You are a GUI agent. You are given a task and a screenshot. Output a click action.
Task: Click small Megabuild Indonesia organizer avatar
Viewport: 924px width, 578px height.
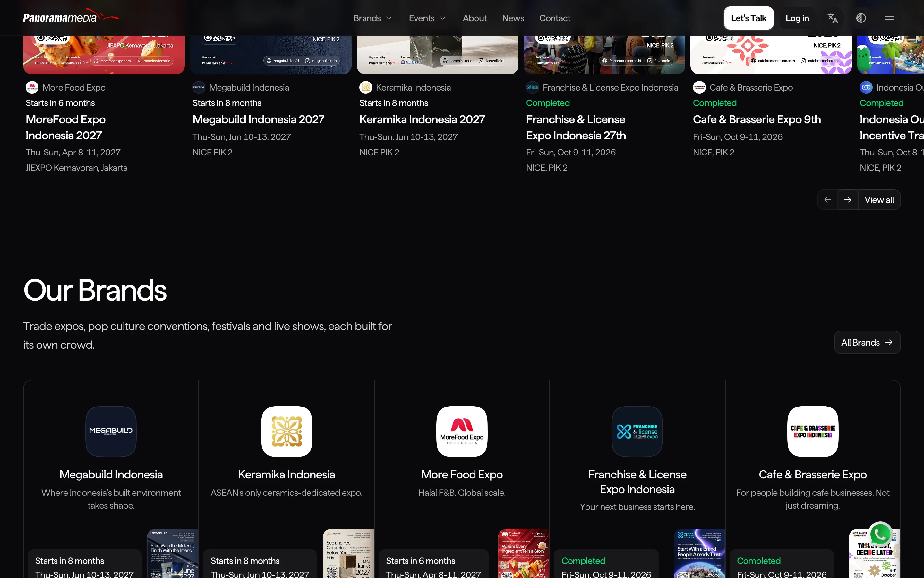[199, 88]
